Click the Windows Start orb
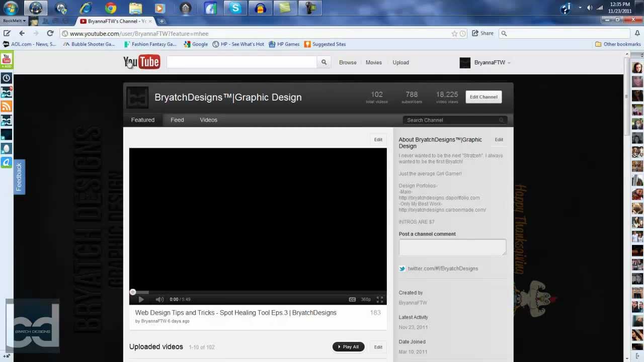644x362 pixels. point(11,8)
